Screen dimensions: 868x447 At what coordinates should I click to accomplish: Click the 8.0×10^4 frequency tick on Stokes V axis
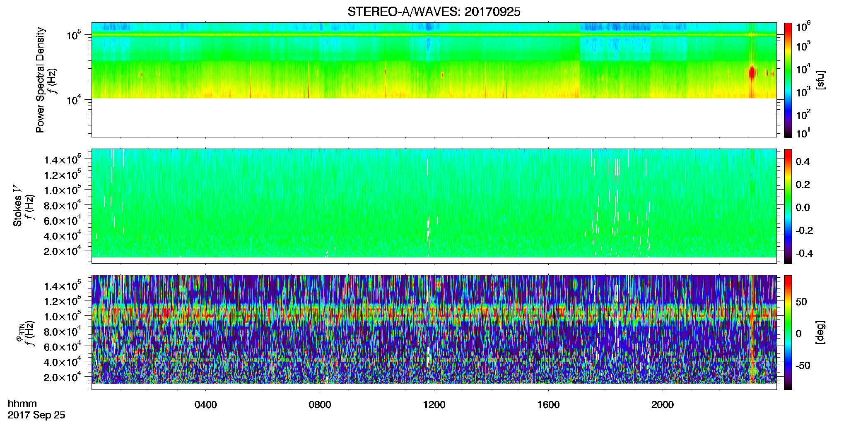63,206
